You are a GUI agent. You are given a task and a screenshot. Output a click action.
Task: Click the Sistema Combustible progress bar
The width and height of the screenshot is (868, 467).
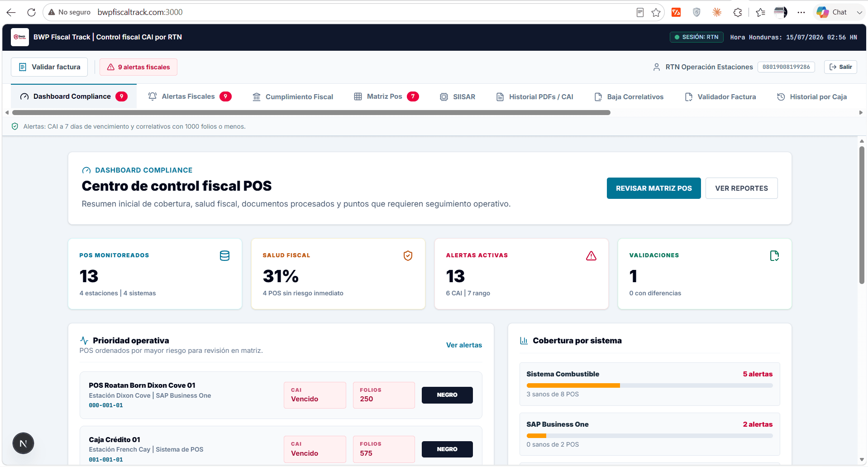click(x=649, y=385)
